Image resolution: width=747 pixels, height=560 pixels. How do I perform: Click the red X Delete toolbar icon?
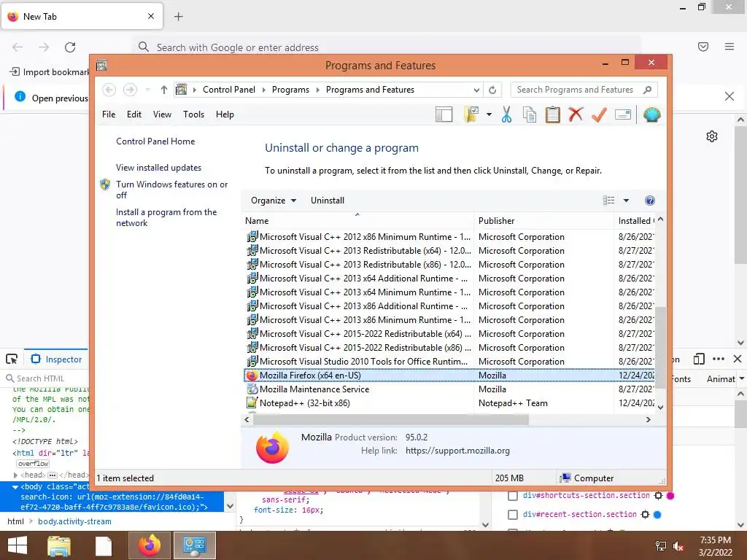(x=576, y=114)
